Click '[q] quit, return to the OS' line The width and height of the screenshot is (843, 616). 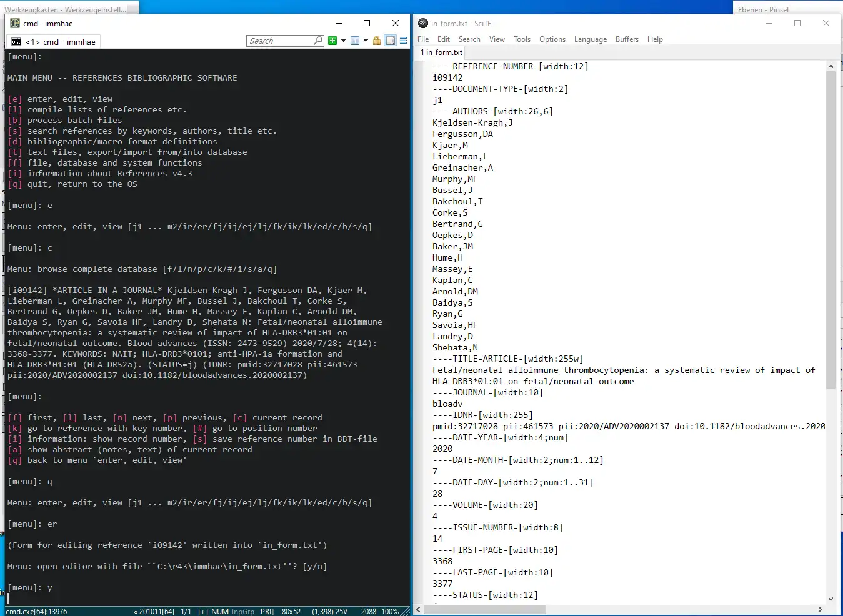pyautogui.click(x=72, y=184)
